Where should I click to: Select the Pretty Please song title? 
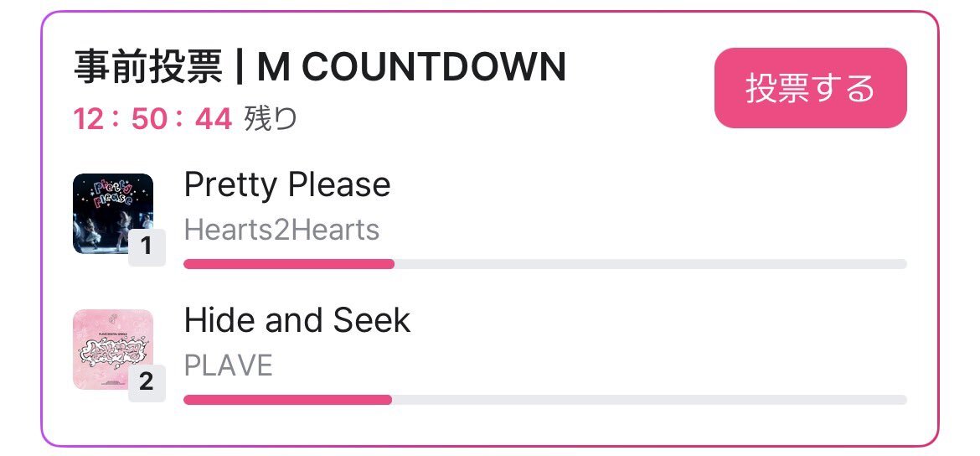coord(287,184)
